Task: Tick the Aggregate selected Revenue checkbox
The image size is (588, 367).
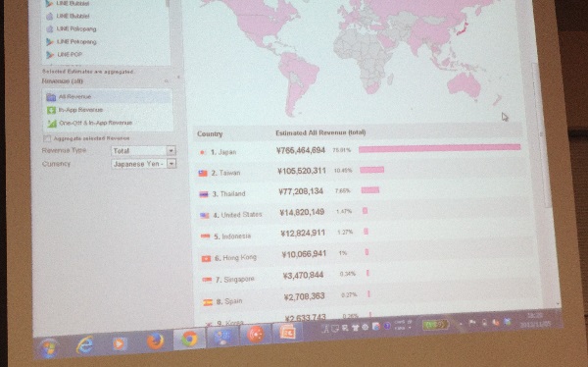Action: click(47, 138)
